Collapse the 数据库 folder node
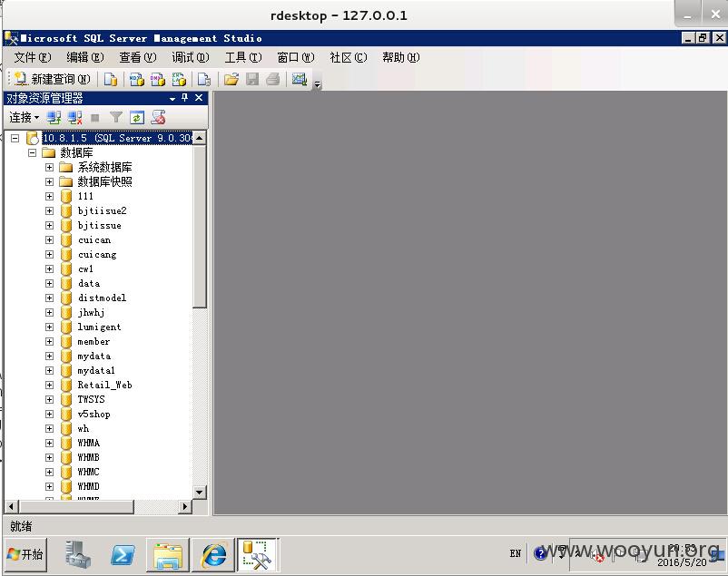The width and height of the screenshot is (728, 576). click(x=32, y=152)
